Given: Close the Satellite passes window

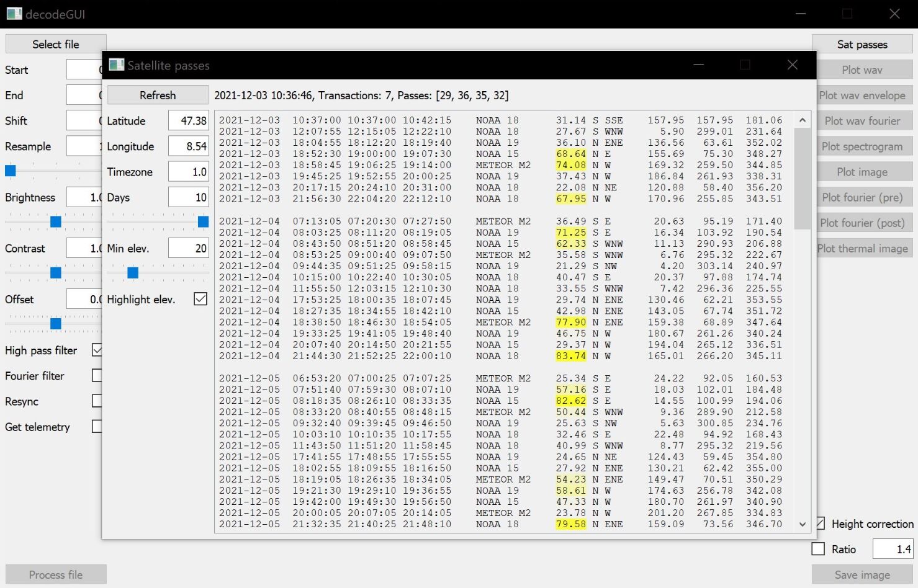Looking at the screenshot, I should 792,65.
